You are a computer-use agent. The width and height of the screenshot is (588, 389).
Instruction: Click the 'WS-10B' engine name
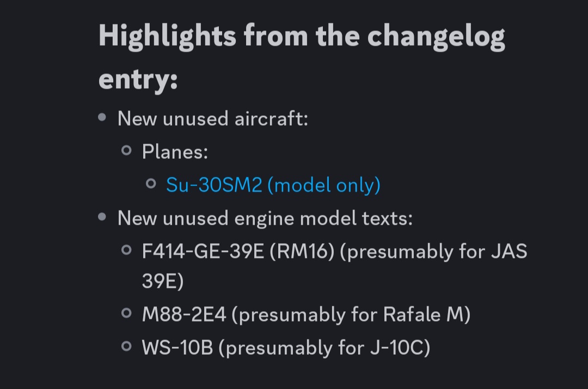click(177, 347)
